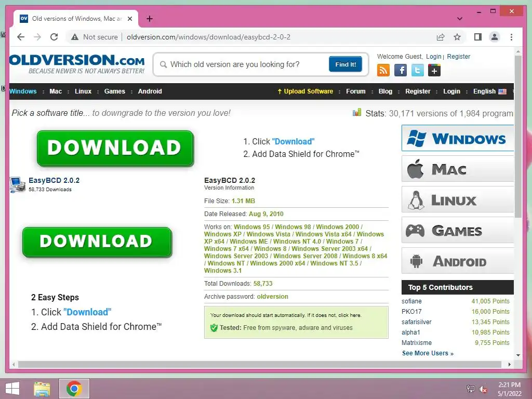The width and height of the screenshot is (532, 399).
Task: Click the muted volume tray icon
Action: [x=483, y=389]
